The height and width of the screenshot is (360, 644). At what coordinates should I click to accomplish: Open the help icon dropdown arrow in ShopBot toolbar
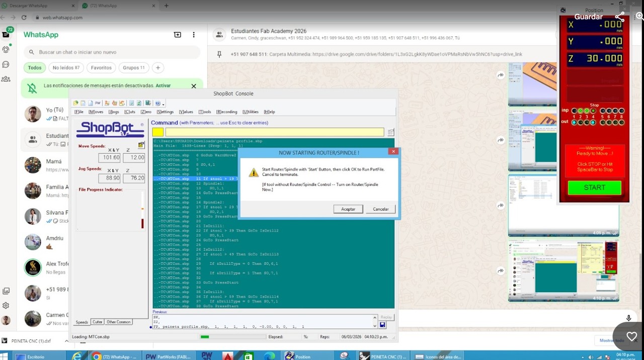163,105
